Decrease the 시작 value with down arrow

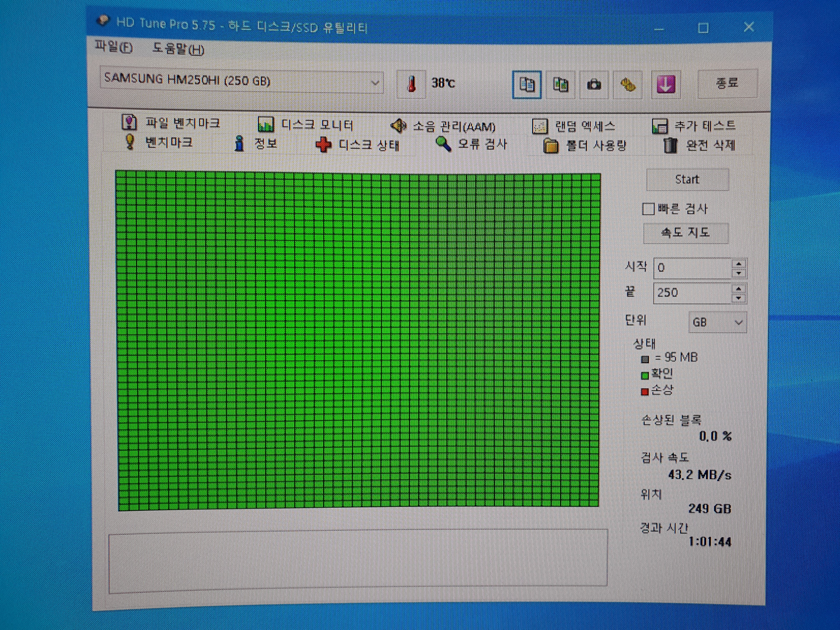coord(739,273)
